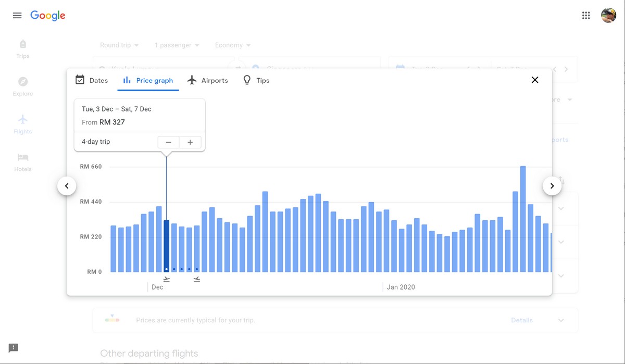Expand the Details price insight
This screenshot has height=364, width=625.
pyautogui.click(x=561, y=320)
